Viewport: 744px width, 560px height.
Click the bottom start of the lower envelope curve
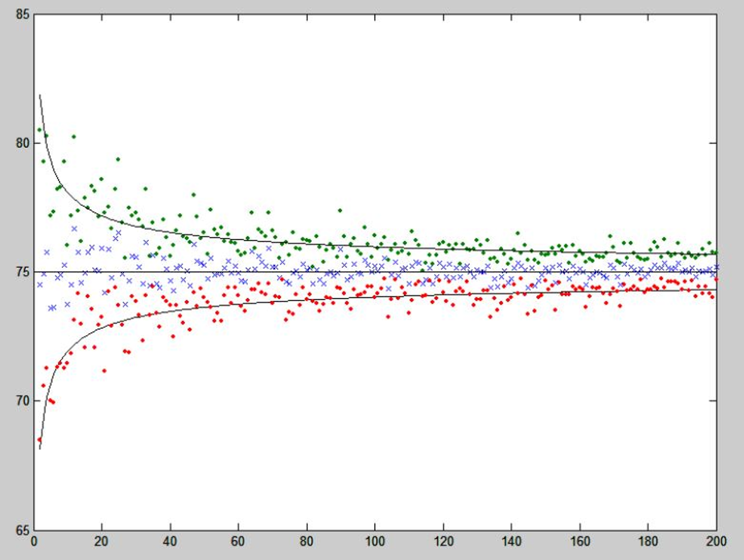[x=40, y=448]
